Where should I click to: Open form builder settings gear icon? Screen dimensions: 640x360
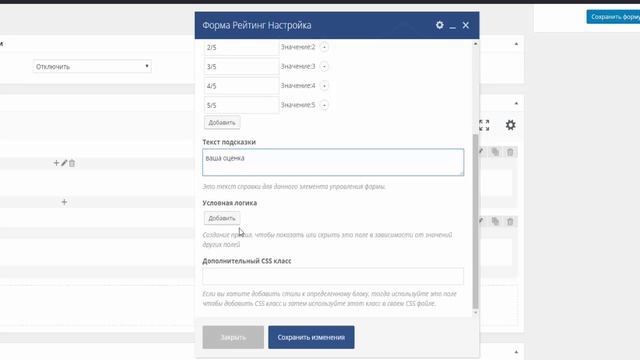(x=510, y=125)
